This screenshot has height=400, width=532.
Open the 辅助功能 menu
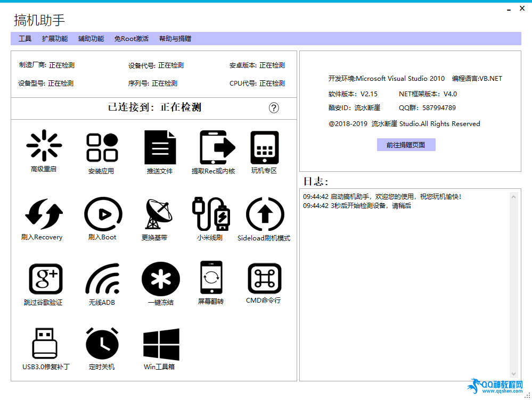91,39
